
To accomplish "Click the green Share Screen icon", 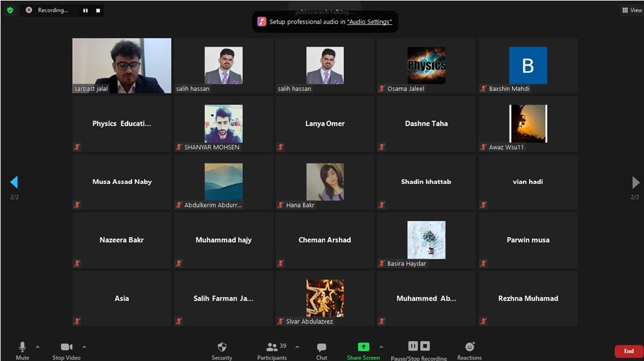I will [363, 346].
